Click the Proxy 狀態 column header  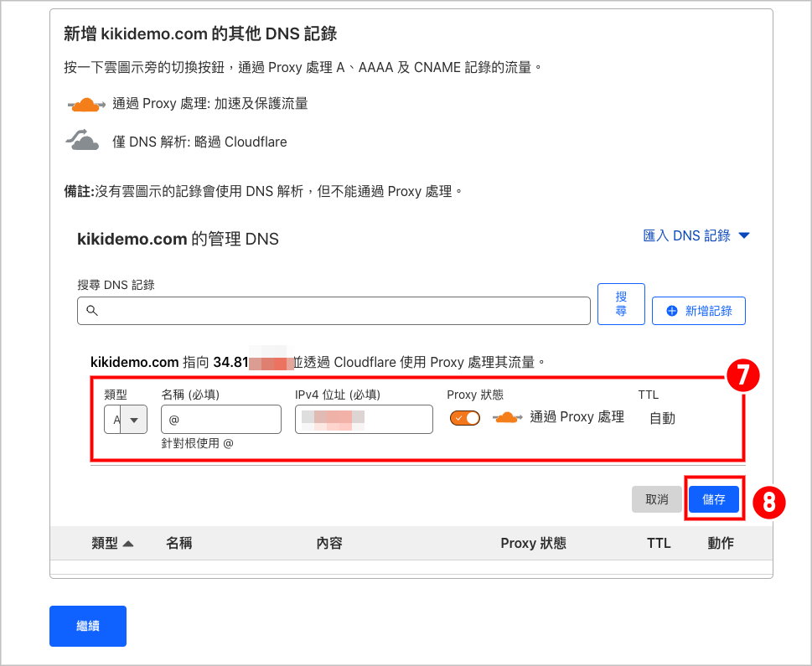point(534,543)
